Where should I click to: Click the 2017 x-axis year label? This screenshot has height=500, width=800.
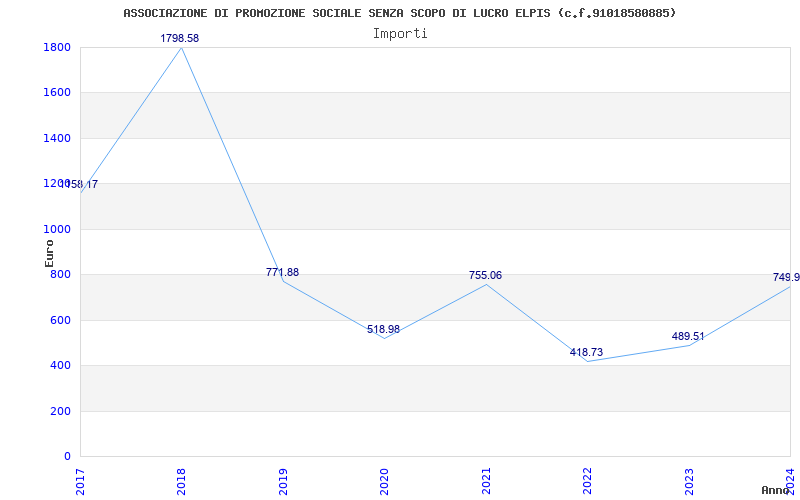point(81,482)
